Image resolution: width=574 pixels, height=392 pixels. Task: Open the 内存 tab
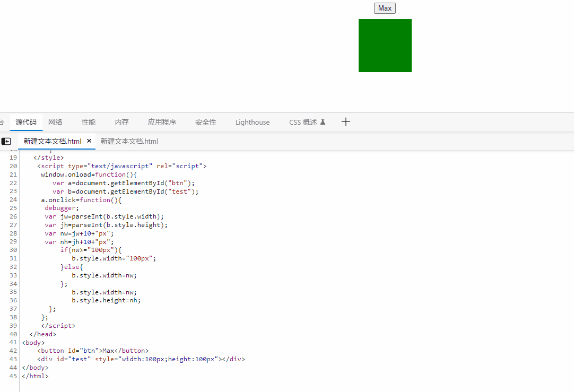tap(122, 122)
